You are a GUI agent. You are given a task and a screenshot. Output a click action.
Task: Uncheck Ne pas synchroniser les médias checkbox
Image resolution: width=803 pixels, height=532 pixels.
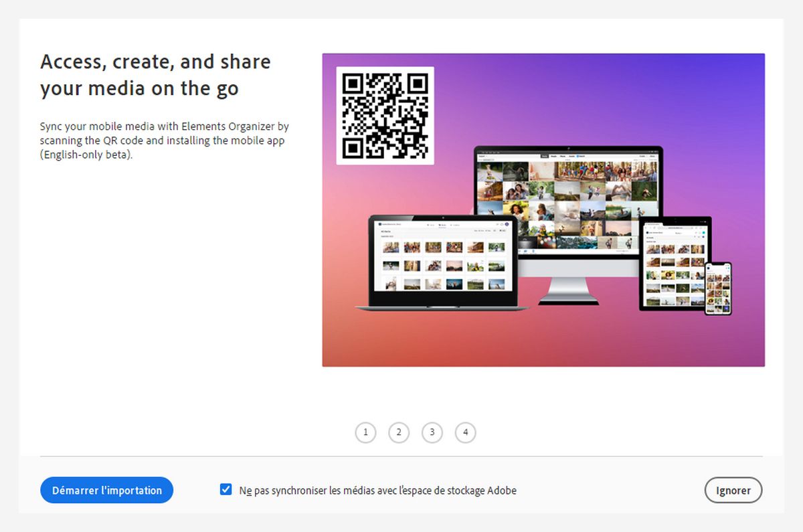pos(226,490)
